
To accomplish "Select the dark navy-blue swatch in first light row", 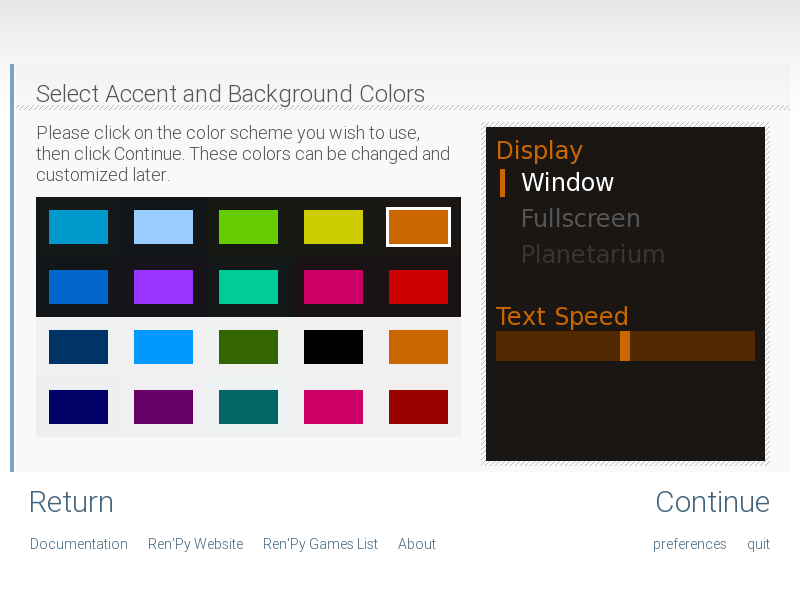I will 78,347.
